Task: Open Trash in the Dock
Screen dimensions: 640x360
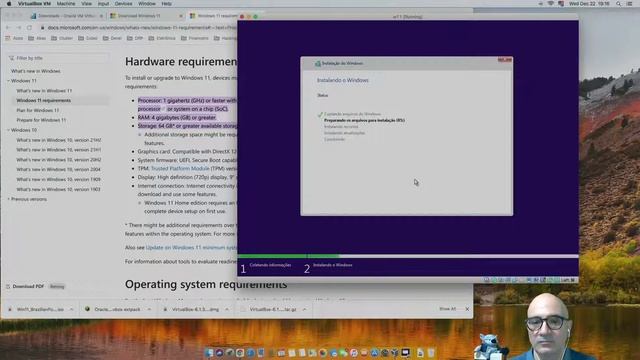Action: coord(431,353)
